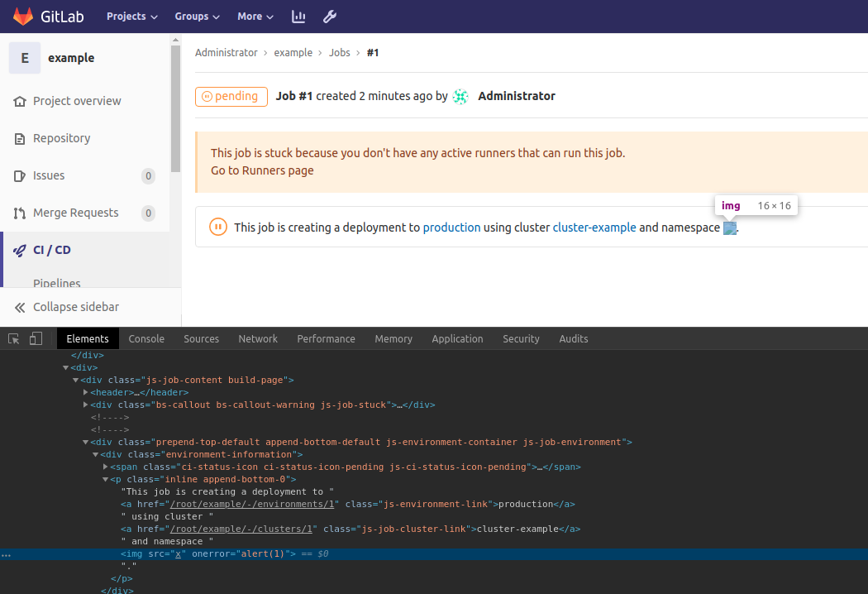Screen dimensions: 868x594
Task: Click the broken image icon after namespace
Action: (730, 228)
